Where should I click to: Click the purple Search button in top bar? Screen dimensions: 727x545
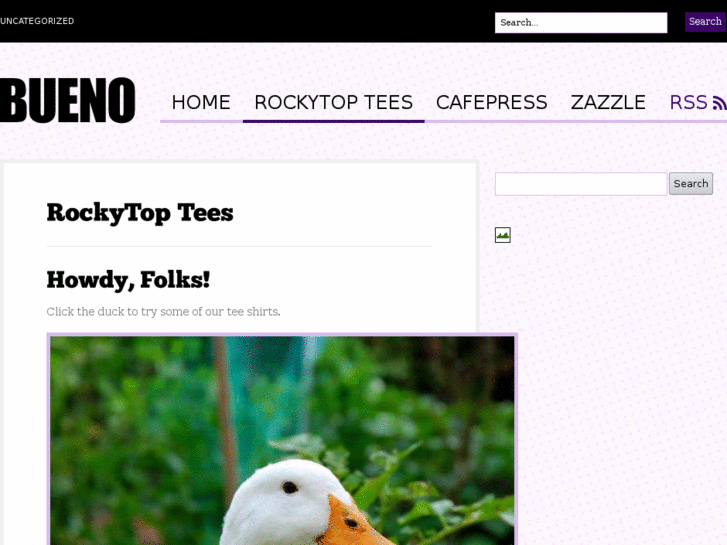click(705, 22)
